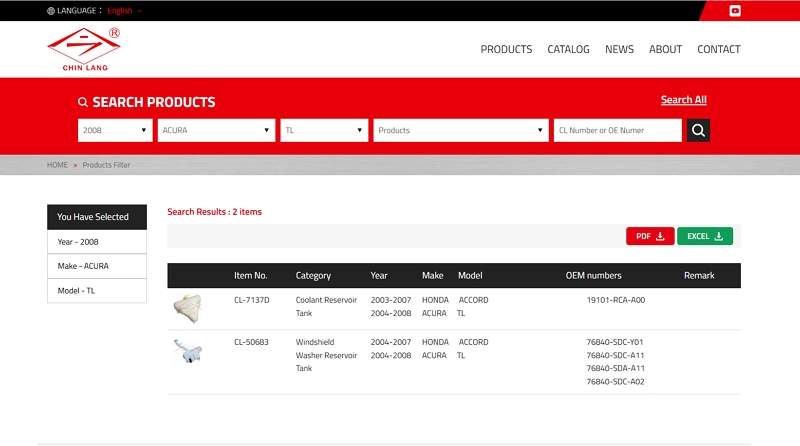
Task: Click the Model - TL selection
Action: click(97, 290)
